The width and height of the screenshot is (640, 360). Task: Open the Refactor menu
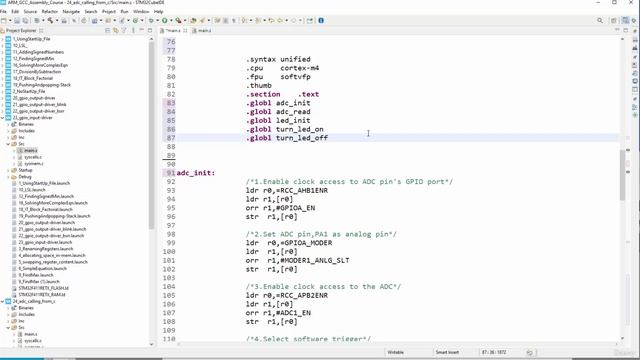(x=50, y=11)
